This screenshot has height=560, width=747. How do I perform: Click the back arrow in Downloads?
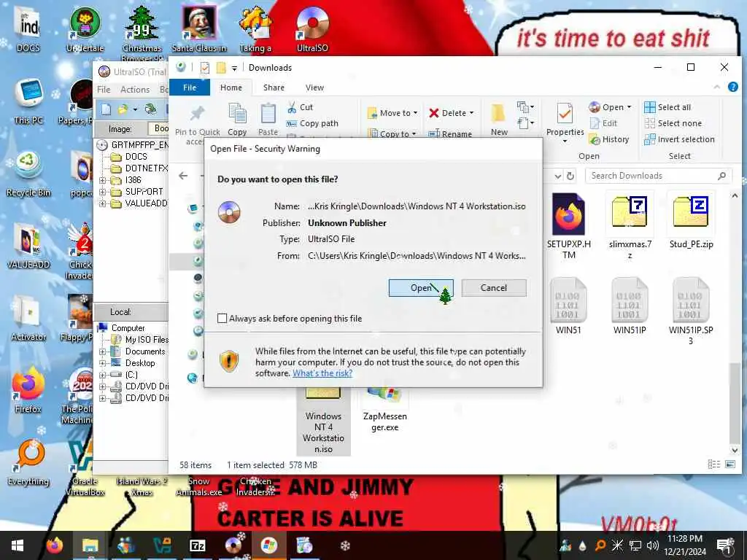tap(183, 176)
